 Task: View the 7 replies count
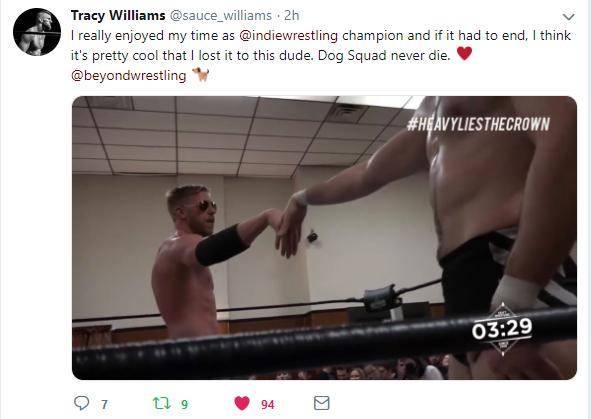pos(104,405)
